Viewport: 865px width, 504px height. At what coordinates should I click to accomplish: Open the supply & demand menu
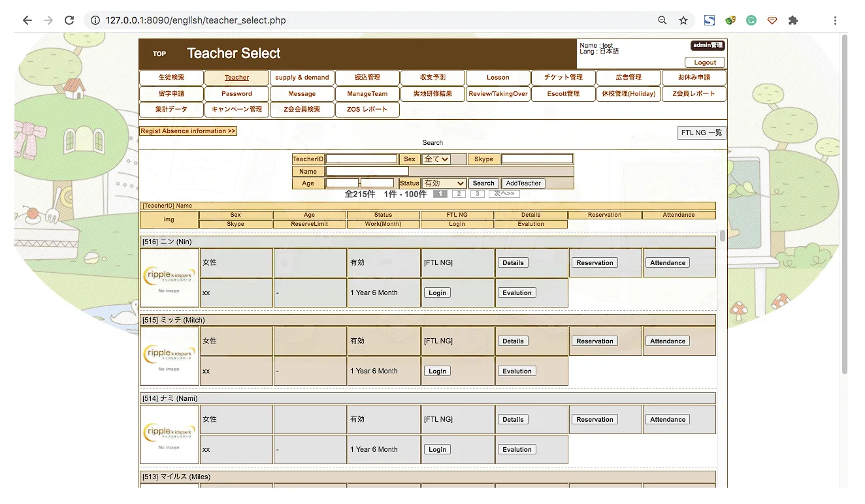[x=302, y=78]
